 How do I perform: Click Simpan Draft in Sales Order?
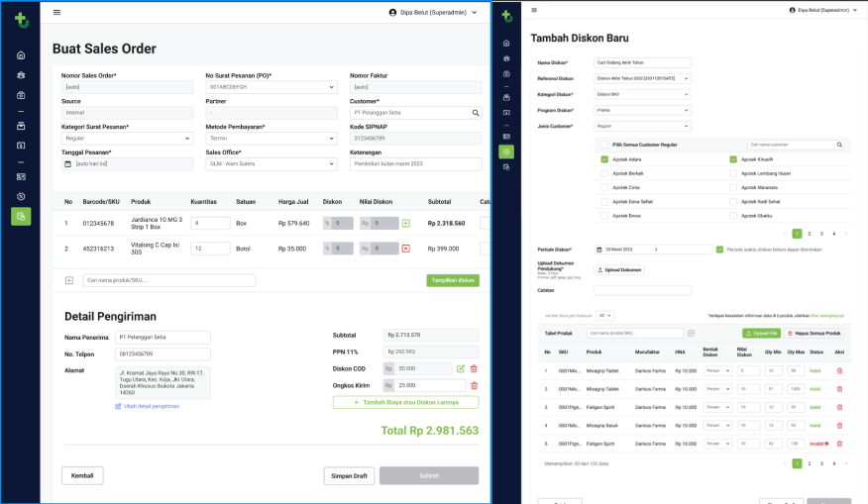349,476
